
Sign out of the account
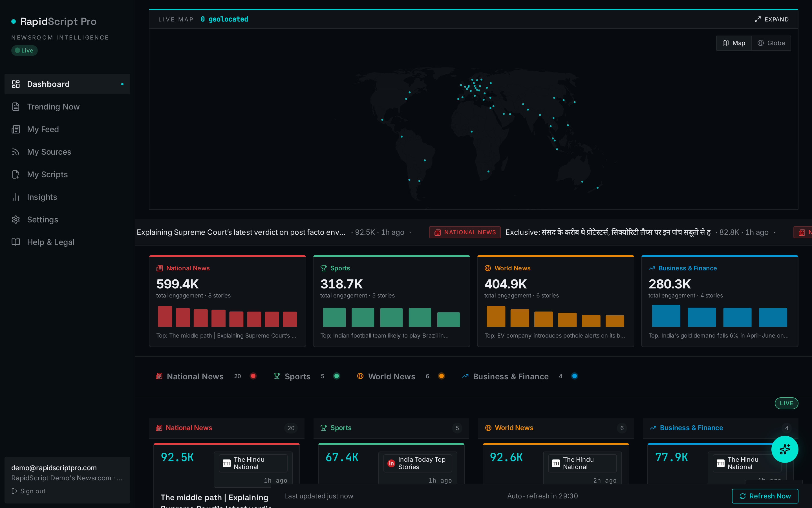[x=28, y=491]
